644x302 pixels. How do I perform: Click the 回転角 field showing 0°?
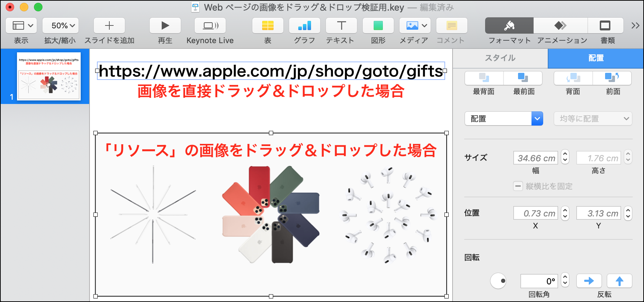[539, 281]
